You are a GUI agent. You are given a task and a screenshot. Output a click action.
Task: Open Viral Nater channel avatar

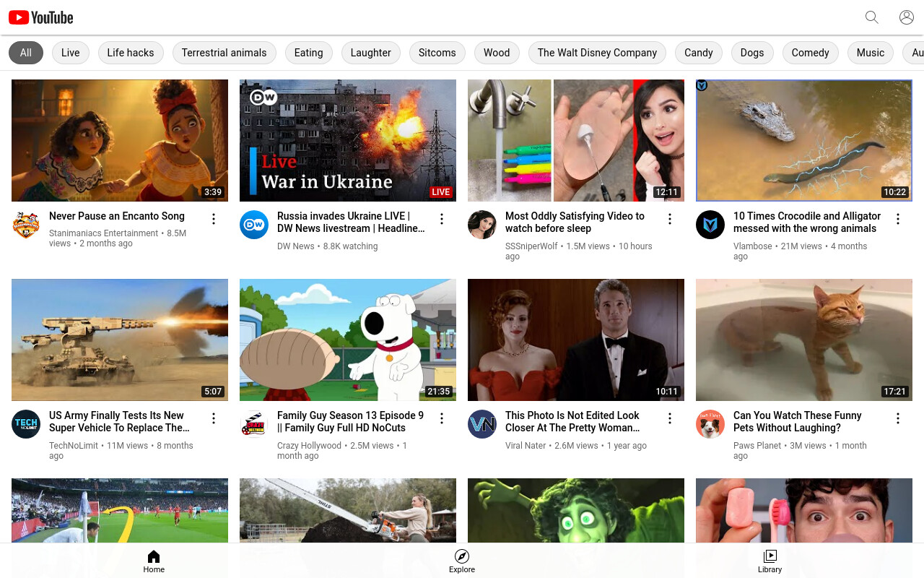point(482,424)
